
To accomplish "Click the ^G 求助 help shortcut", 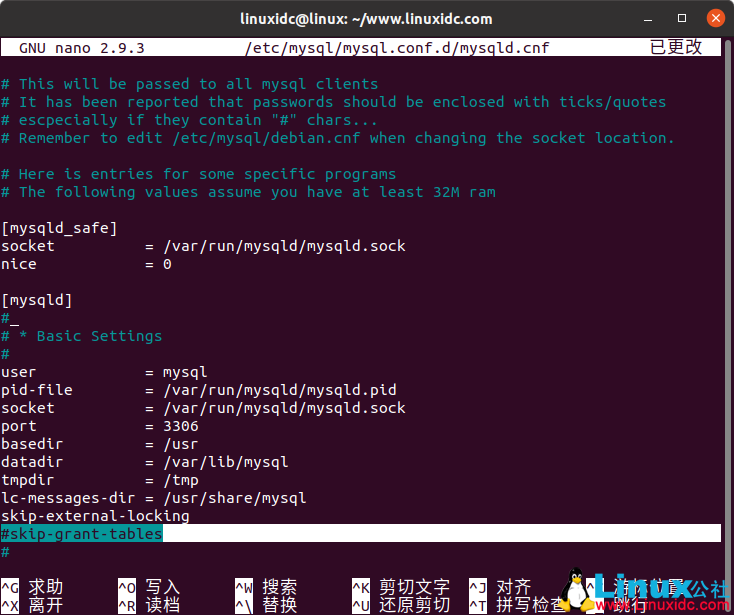I will pos(32,587).
